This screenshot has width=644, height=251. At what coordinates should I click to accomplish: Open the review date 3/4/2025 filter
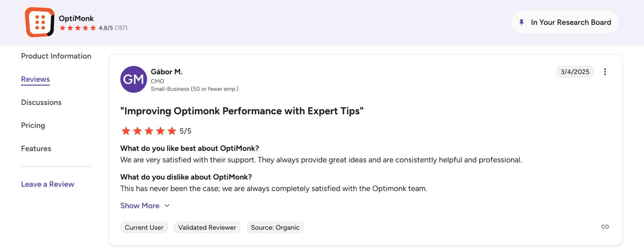pos(575,72)
